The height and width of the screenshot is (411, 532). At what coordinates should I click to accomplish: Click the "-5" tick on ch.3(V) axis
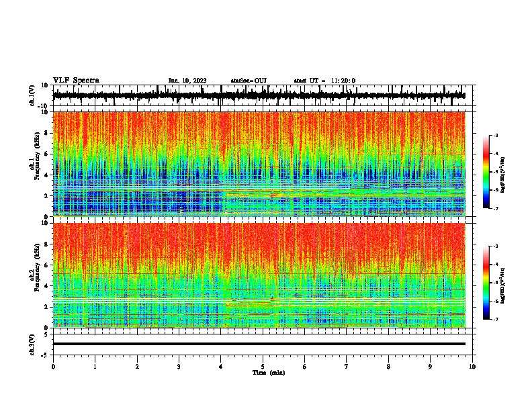(45, 355)
